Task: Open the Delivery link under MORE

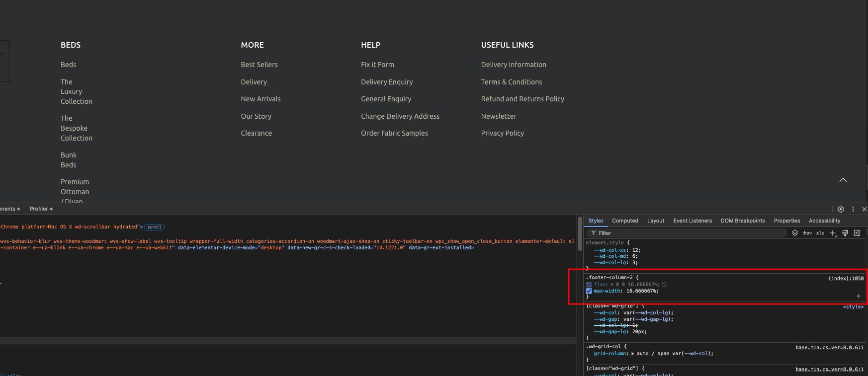Action: coord(254,82)
